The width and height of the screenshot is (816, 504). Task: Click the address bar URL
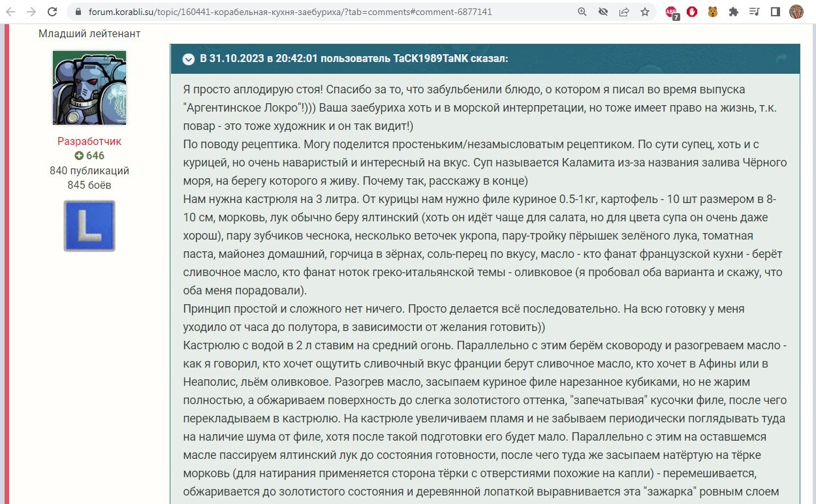pos(290,12)
